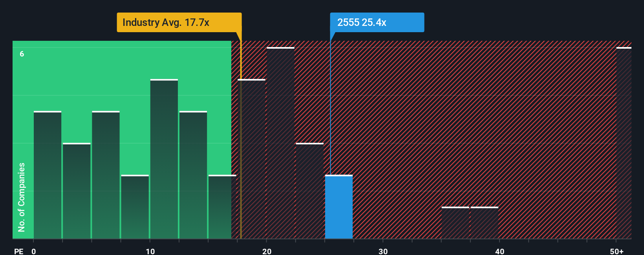Click the PE axis label
The width and height of the screenshot is (644, 255).
pyautogui.click(x=19, y=251)
